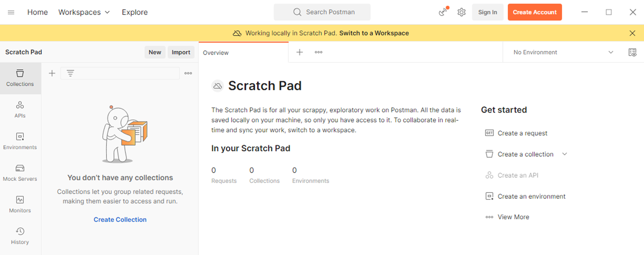Open the History sidebar section

tap(20, 236)
